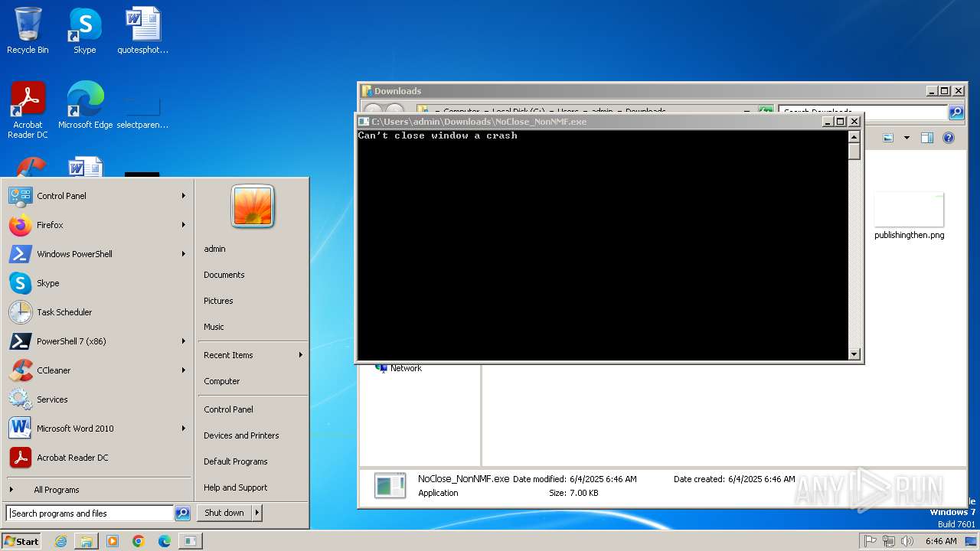The width and height of the screenshot is (980, 551).
Task: Click the taskbar clock showing 6:46 AM
Action: 941,541
